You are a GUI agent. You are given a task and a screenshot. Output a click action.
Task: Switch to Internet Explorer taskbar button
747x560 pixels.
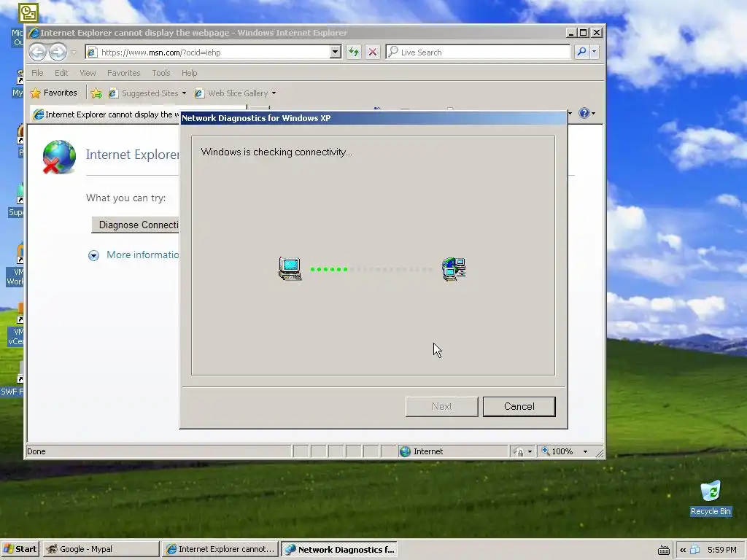point(220,549)
